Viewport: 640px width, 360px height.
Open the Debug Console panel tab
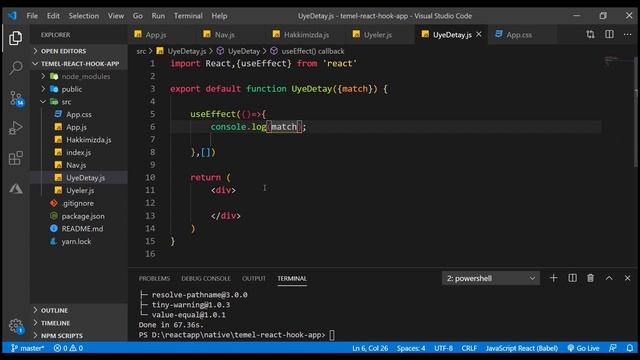click(x=206, y=278)
